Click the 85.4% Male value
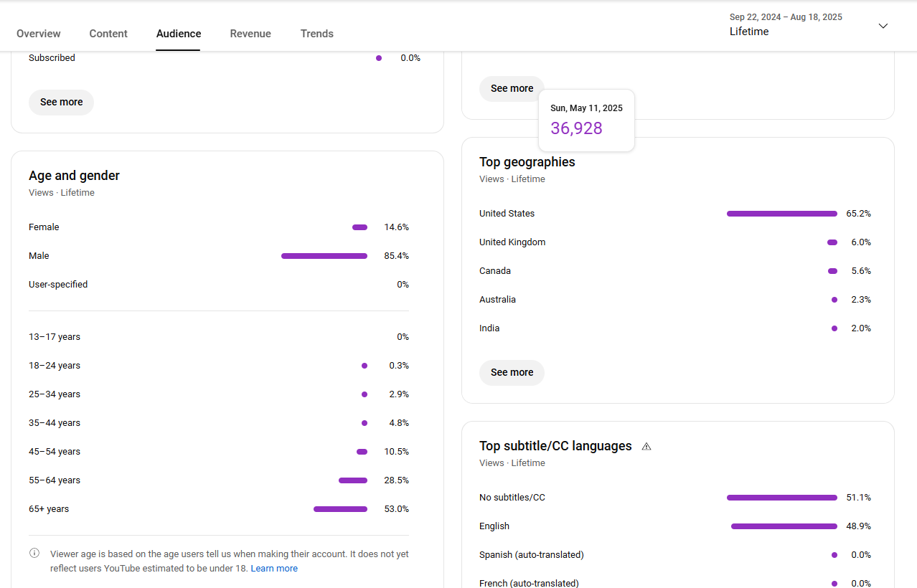This screenshot has height=588, width=917. pos(397,256)
